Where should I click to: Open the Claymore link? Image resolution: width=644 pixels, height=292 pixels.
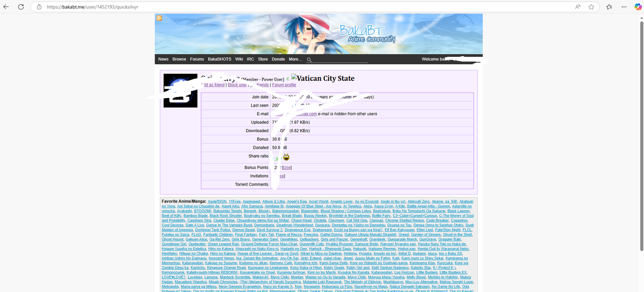click(336, 221)
